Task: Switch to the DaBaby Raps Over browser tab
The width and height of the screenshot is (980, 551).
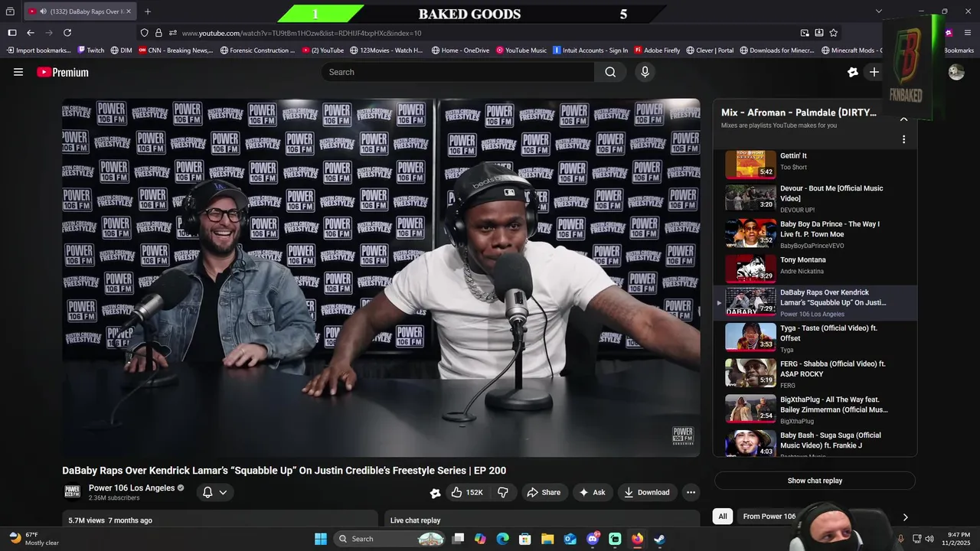Action: pos(79,11)
